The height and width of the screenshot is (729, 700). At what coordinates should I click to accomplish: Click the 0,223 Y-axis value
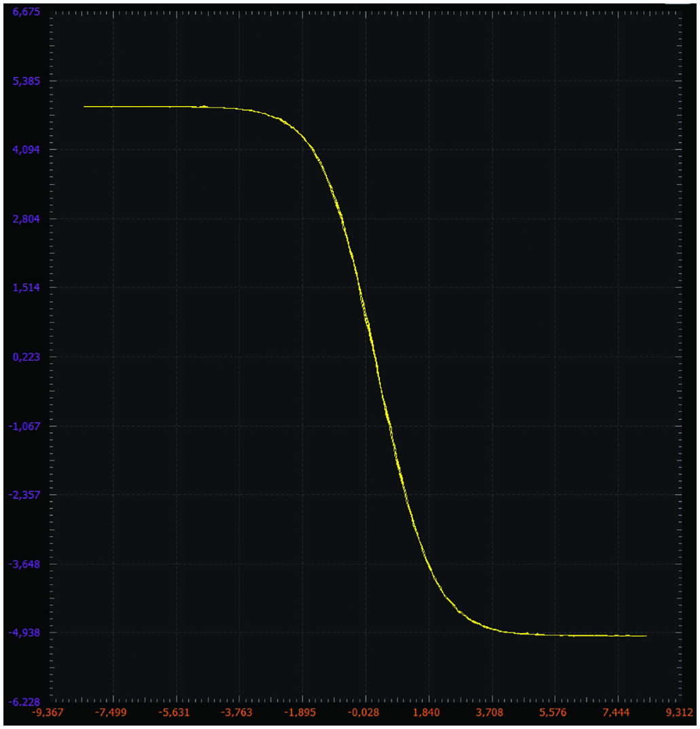pyautogui.click(x=27, y=357)
